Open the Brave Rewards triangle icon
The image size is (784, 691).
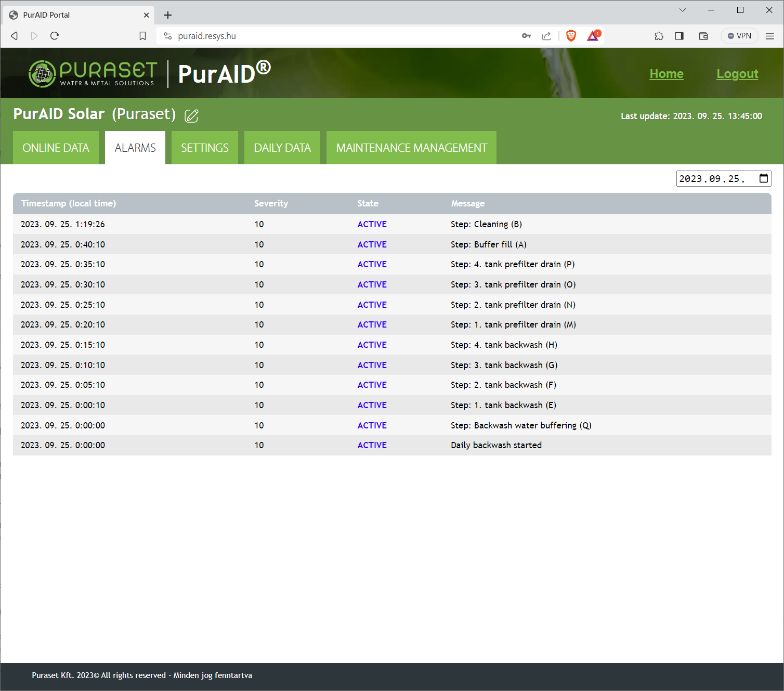point(593,36)
